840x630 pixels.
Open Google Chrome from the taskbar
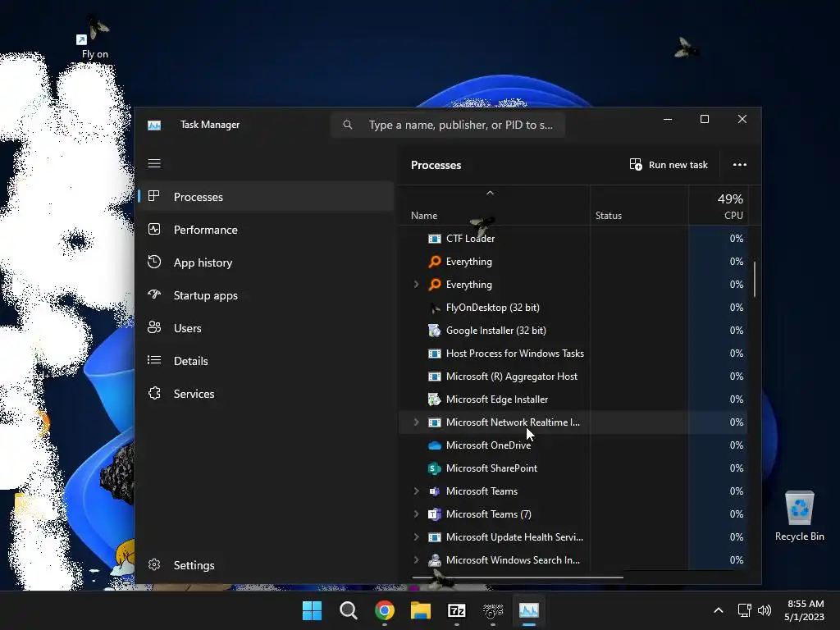tap(384, 610)
